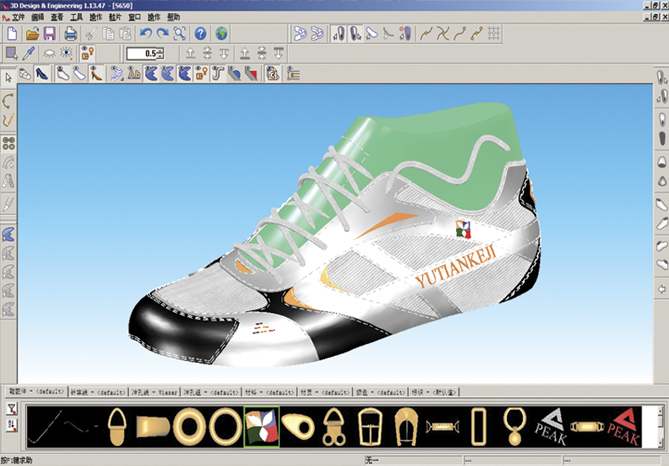The image size is (669, 466).
Task: Select the four-colored pinwheel logo thumbnail
Action: coord(262,426)
